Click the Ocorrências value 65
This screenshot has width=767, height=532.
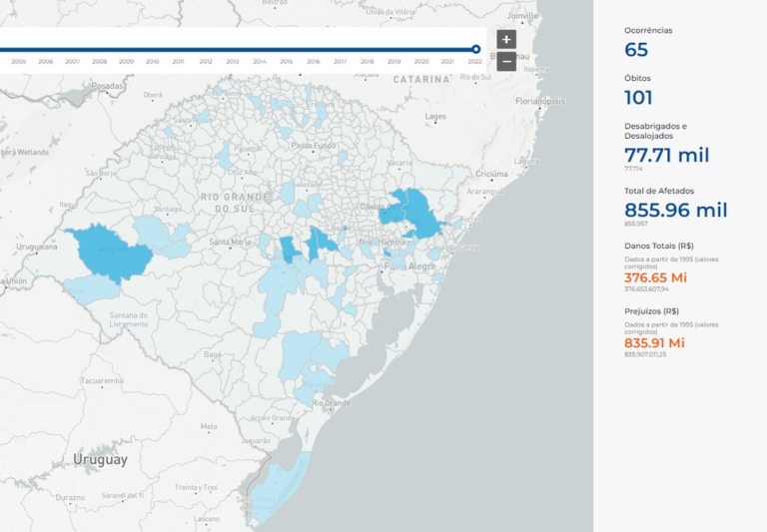tap(636, 50)
